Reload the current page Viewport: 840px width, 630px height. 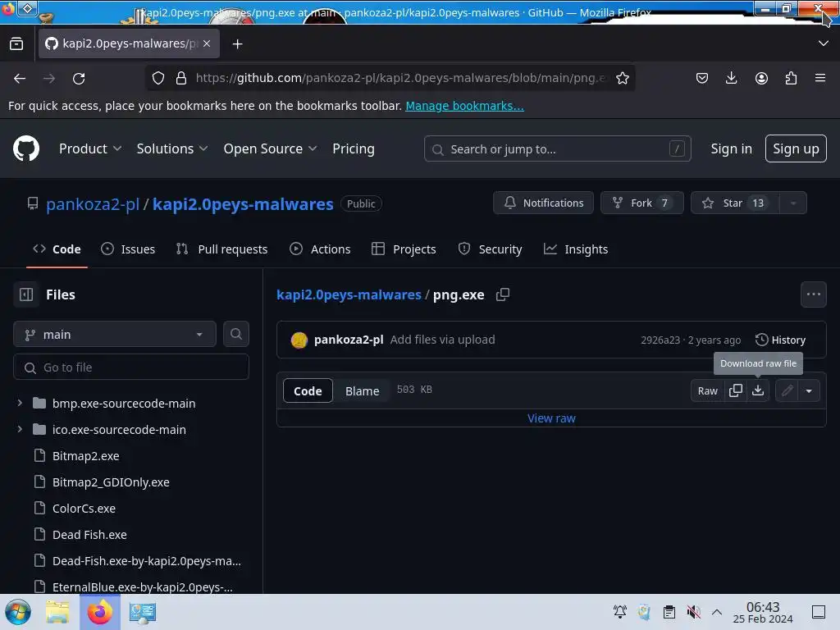[79, 78]
